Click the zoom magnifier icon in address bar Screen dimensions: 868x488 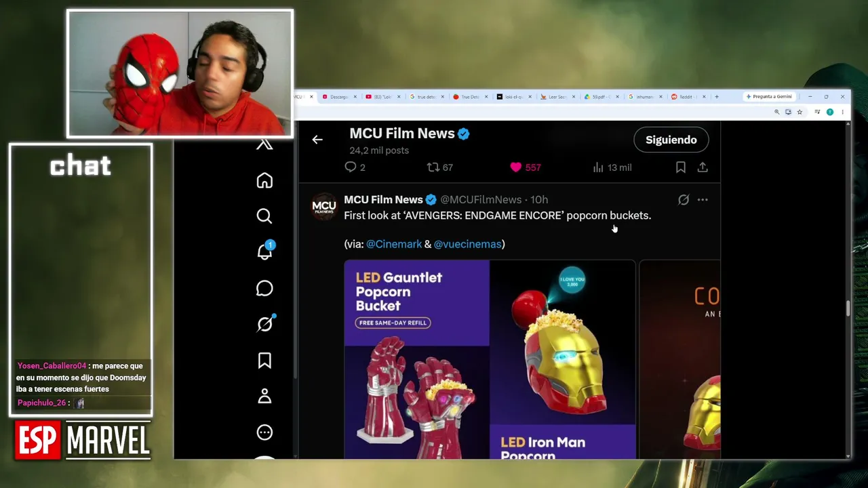click(776, 112)
